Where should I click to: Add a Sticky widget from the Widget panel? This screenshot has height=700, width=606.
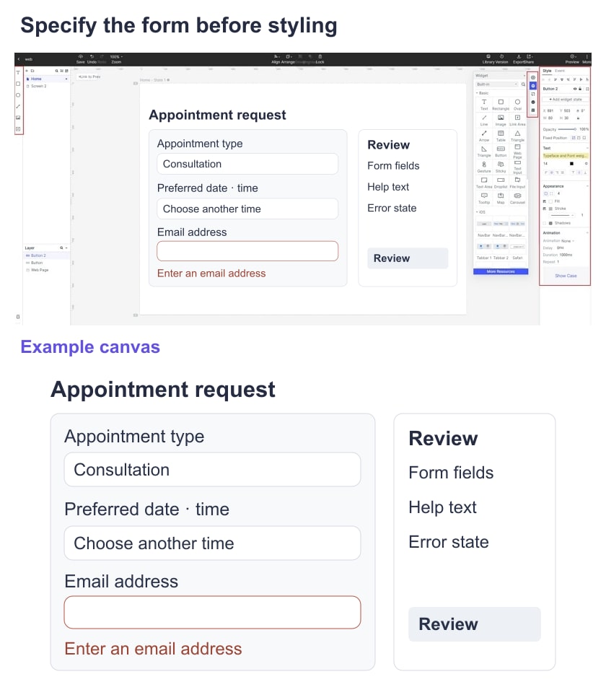(501, 167)
